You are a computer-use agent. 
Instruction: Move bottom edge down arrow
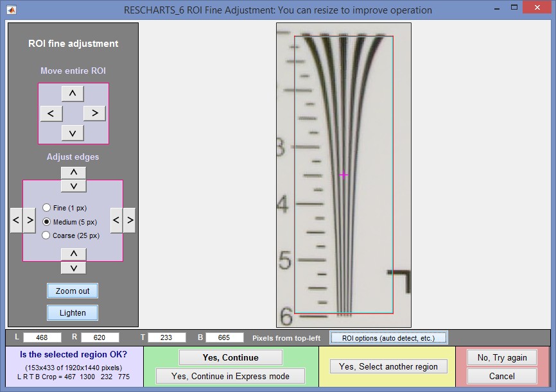(x=73, y=268)
